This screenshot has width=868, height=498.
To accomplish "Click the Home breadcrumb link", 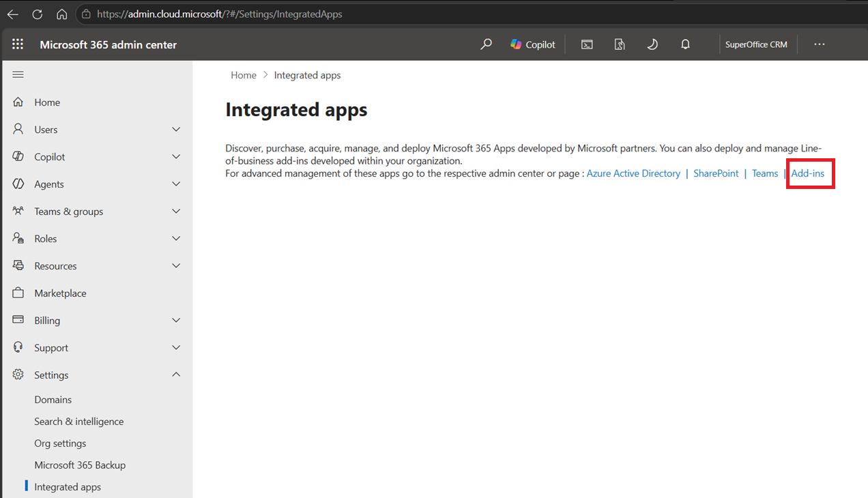I will (244, 75).
